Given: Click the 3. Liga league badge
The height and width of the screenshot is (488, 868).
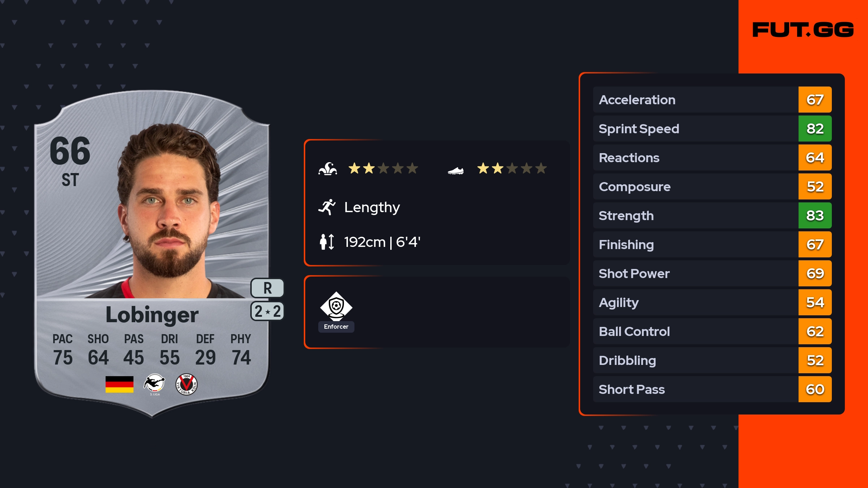Looking at the screenshot, I should tap(154, 384).
